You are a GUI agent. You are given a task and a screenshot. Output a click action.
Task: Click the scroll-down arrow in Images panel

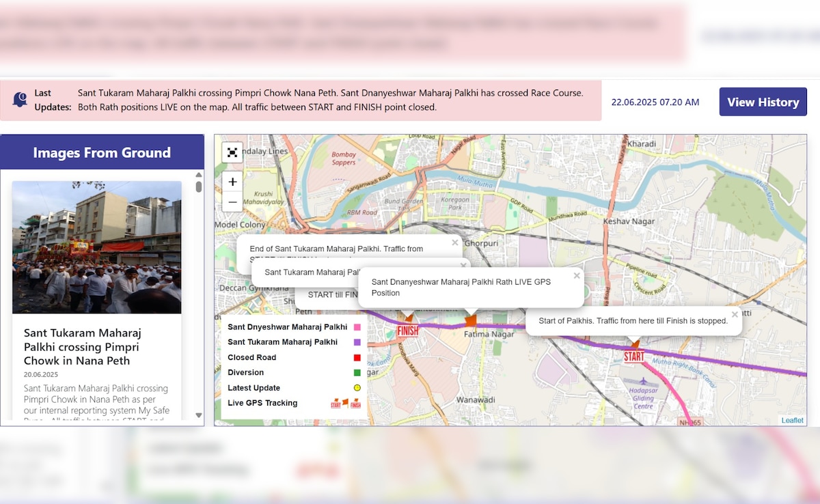(x=199, y=415)
